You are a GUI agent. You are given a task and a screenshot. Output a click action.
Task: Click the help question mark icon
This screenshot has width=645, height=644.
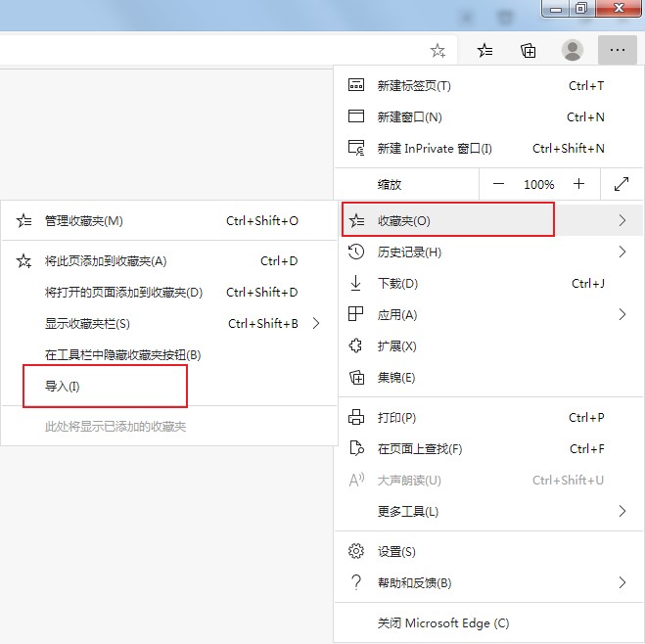356,582
